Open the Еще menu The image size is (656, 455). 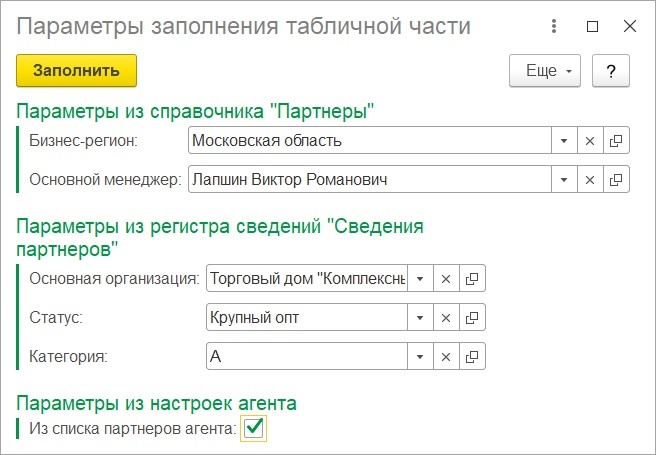[x=545, y=71]
